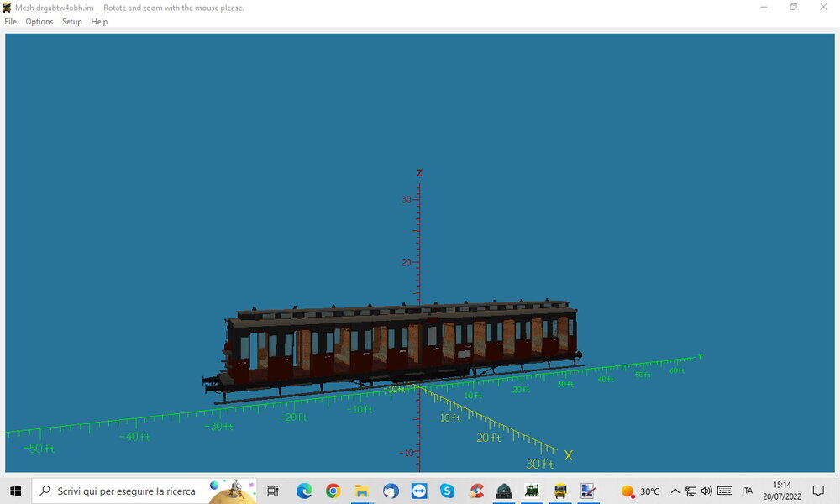840x504 pixels.
Task: Open the 30°C weather widget
Action: [x=640, y=491]
